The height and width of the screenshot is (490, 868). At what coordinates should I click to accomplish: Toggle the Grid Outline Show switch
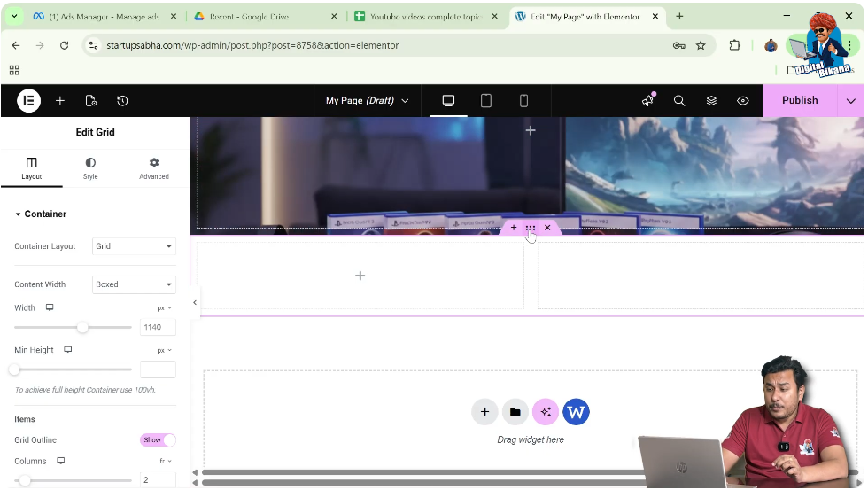click(x=158, y=440)
